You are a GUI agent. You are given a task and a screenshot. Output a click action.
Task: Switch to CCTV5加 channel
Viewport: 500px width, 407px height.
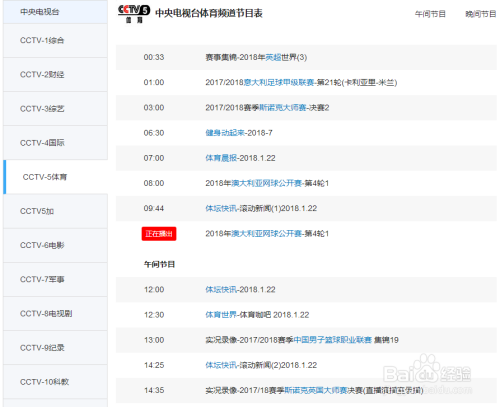click(55, 211)
